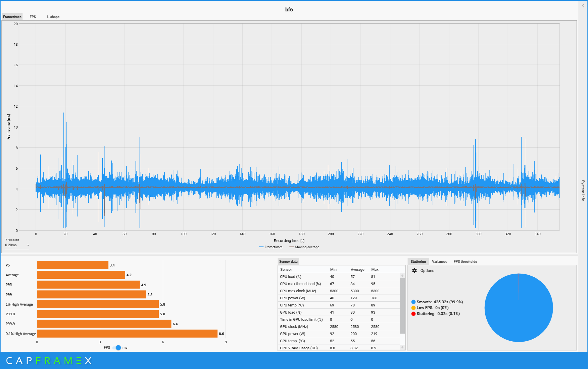
Task: Open the stuttering Options gear icon
Action: tap(414, 270)
